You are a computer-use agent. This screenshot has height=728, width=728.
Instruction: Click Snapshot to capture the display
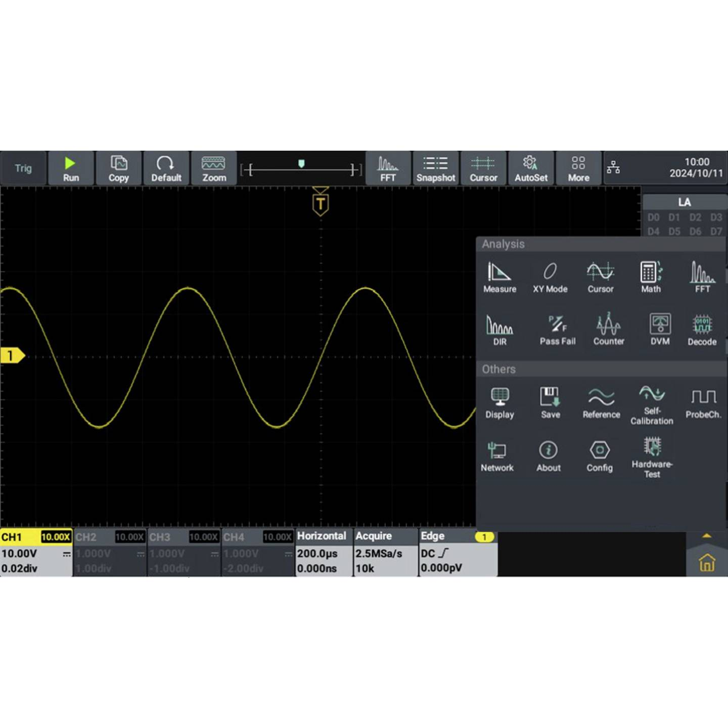click(x=435, y=168)
